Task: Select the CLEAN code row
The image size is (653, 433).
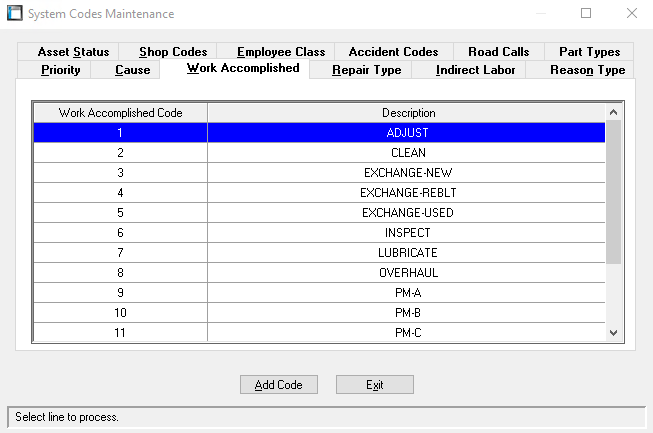Action: click(x=120, y=153)
